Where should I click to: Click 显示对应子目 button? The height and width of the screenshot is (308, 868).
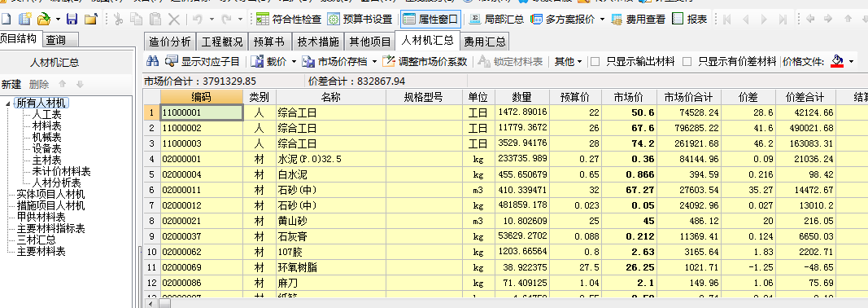(x=203, y=62)
